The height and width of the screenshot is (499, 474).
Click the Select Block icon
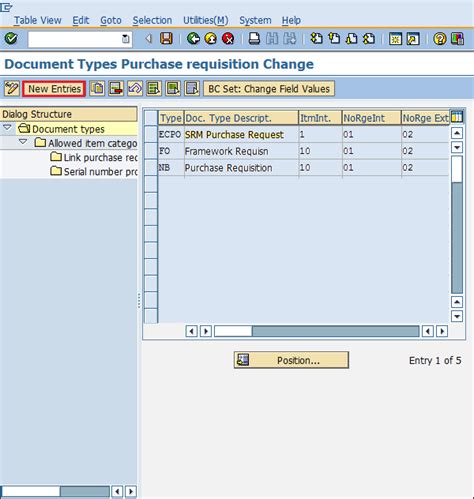click(173, 89)
